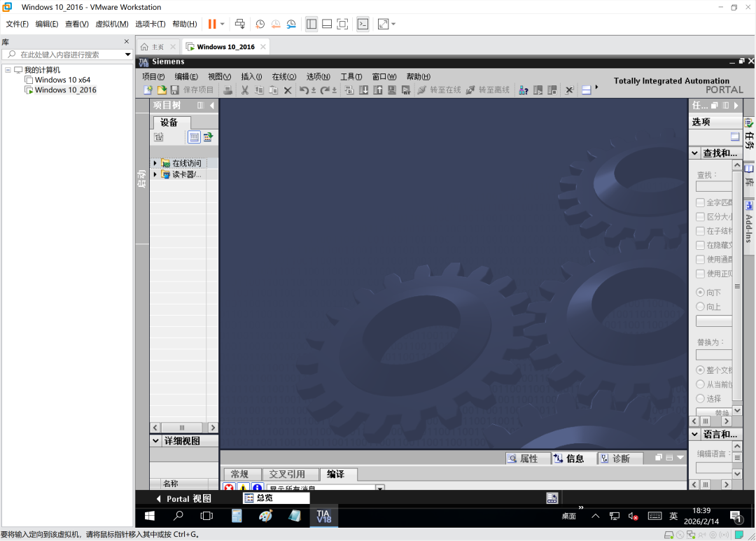The width and height of the screenshot is (756, 541).
Task: Check the 使用通配 wildcard checkbox
Action: [x=701, y=260]
